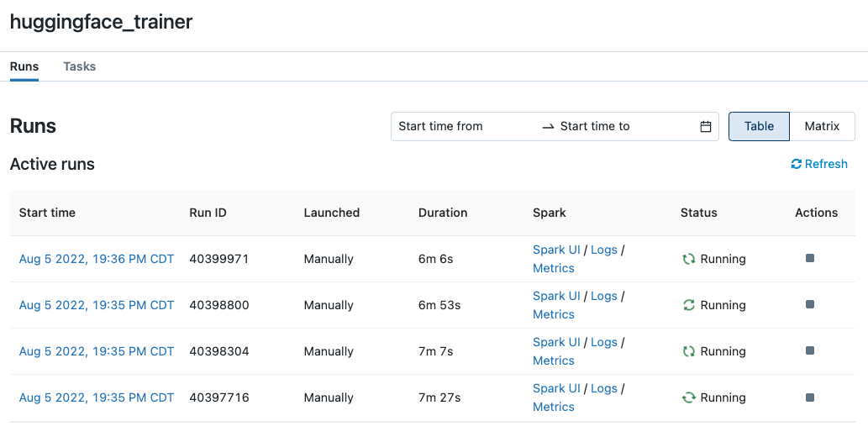Click run ID 40399971 cell

click(219, 259)
